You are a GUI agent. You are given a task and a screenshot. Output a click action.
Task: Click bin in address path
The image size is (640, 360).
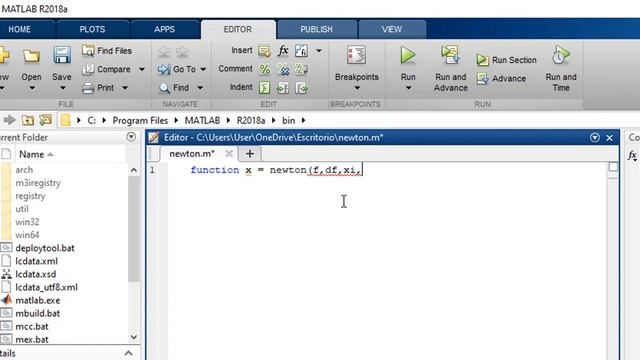(x=288, y=120)
